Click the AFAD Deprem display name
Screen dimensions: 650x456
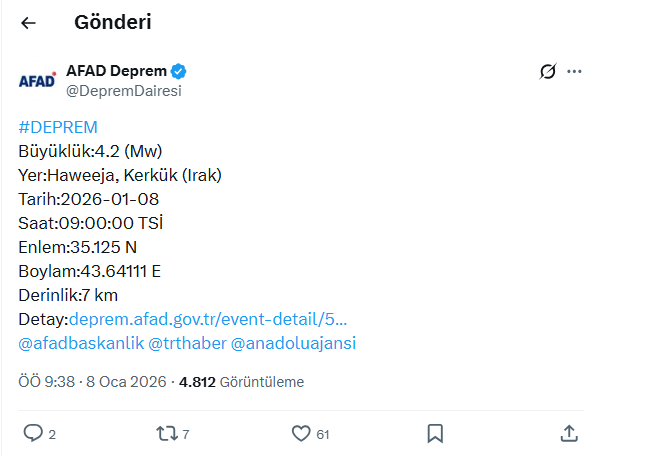click(116, 71)
